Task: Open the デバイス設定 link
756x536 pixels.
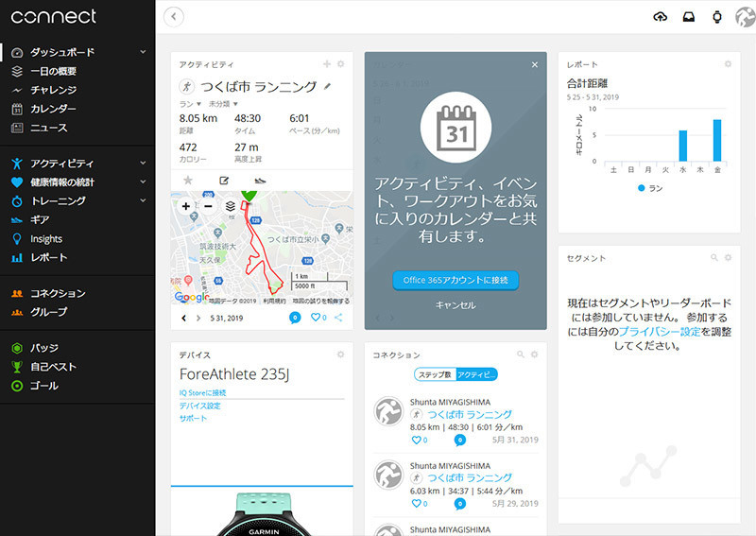Action: tap(200, 406)
